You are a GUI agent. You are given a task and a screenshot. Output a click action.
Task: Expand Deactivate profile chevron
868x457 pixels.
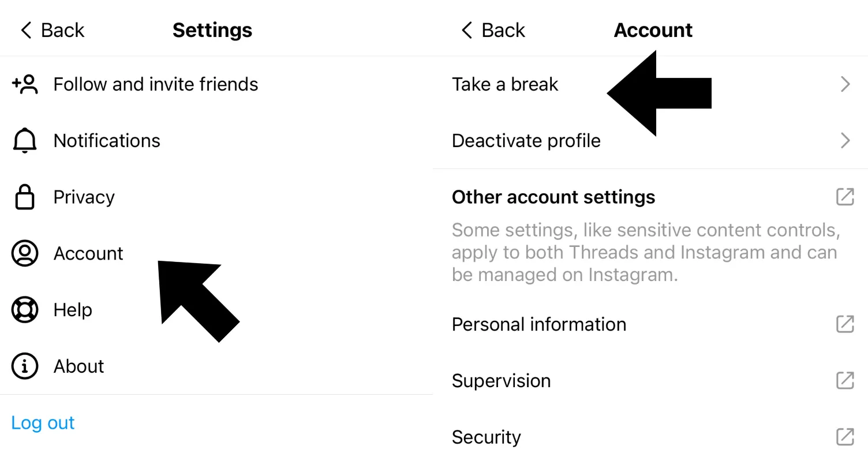pos(845,141)
